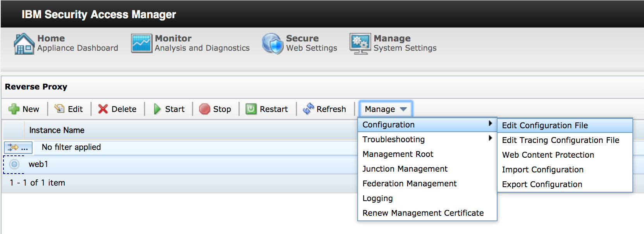Click the Restart power icon
This screenshot has width=644, height=234.
252,109
